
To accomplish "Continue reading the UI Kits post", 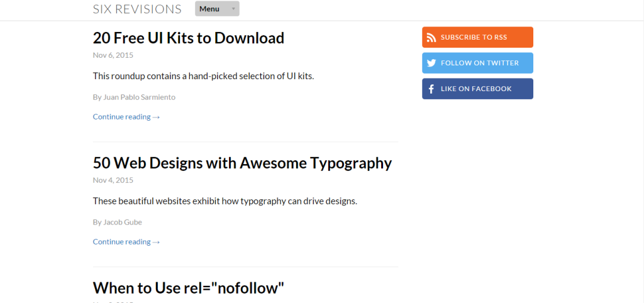I will pos(126,116).
